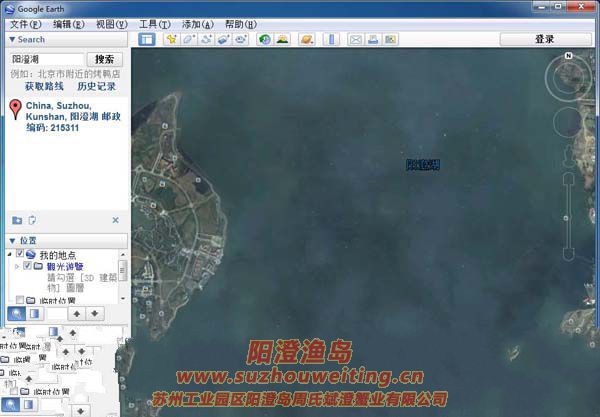600x417 pixels.
Task: Collapse the 位置 panel header
Action: tap(12, 241)
